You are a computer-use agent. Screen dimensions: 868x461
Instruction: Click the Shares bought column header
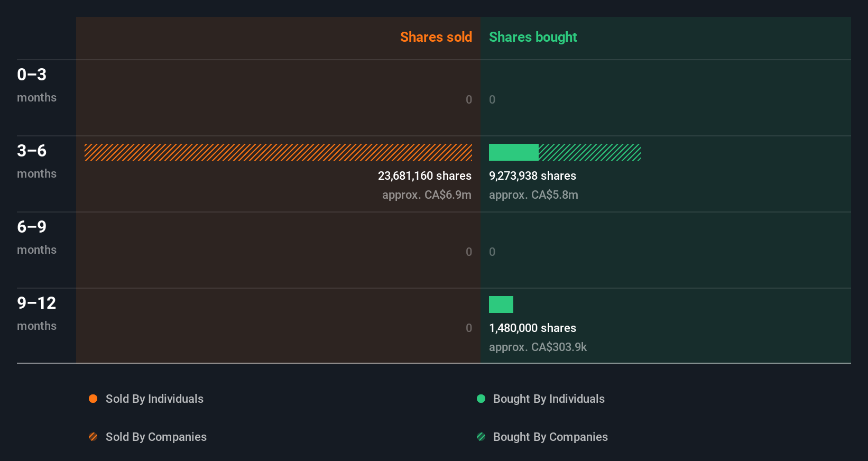pyautogui.click(x=533, y=37)
